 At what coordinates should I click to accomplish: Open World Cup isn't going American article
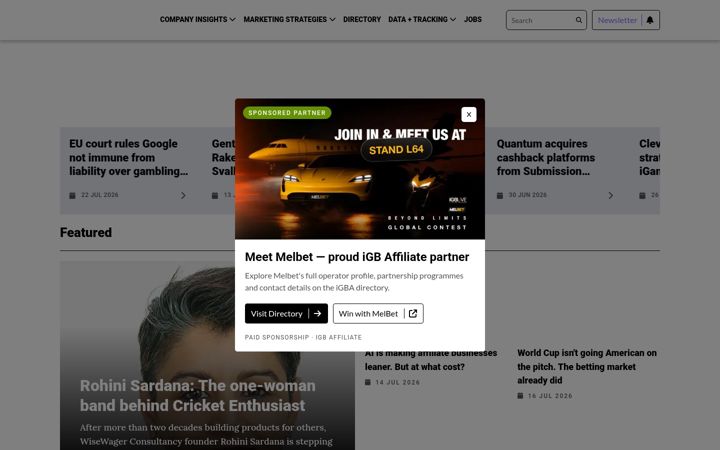tap(587, 366)
